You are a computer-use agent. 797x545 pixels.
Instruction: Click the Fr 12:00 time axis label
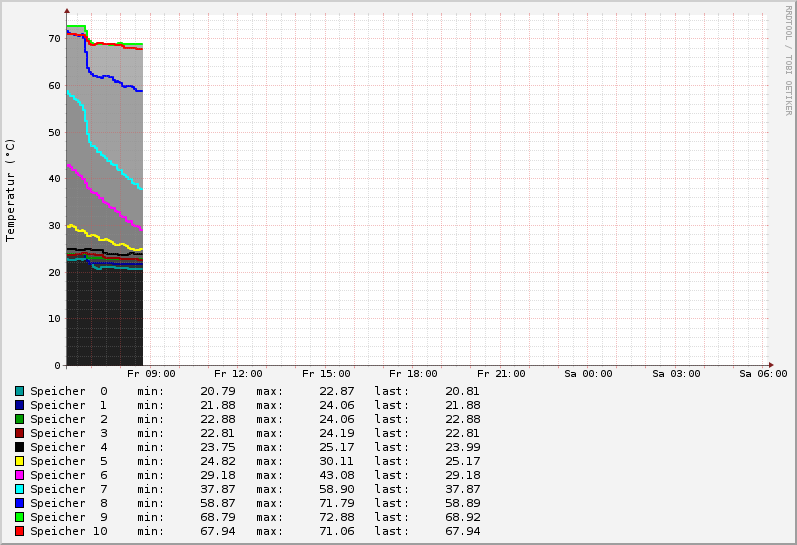pyautogui.click(x=238, y=374)
